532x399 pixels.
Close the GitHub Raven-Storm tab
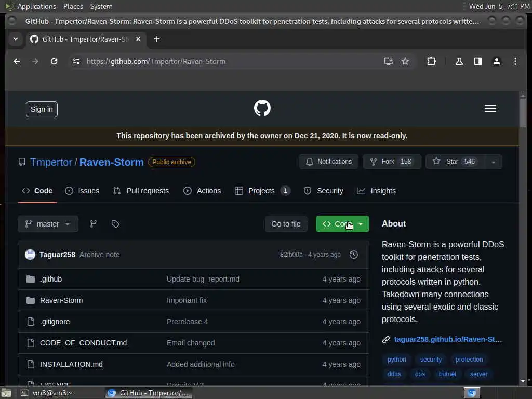coord(138,39)
